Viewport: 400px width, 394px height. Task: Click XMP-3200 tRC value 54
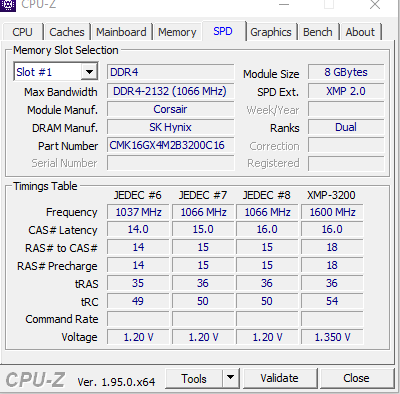(x=332, y=301)
